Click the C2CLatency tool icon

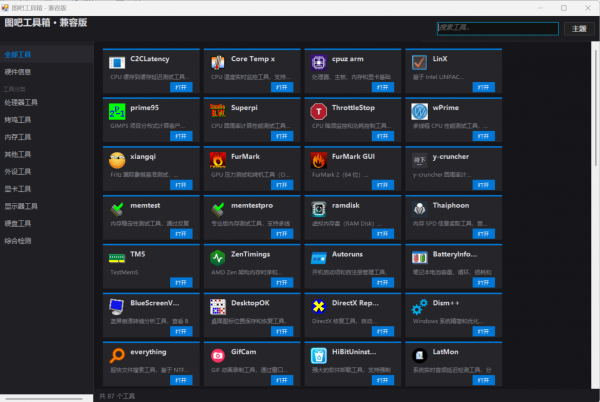click(x=117, y=63)
